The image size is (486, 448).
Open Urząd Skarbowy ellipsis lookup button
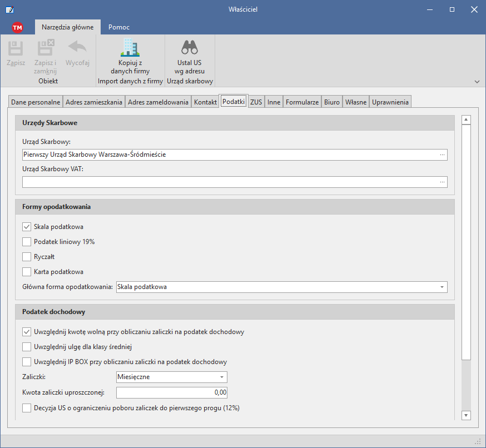[442, 155]
